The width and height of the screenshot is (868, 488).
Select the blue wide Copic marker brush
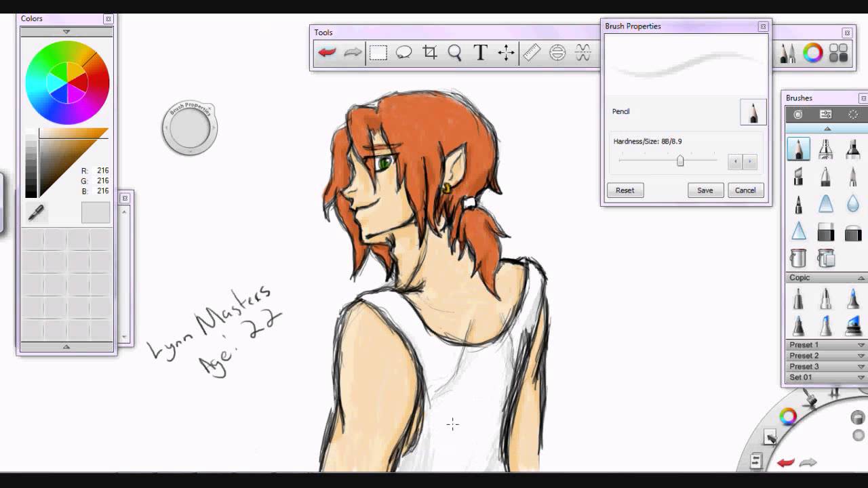[x=853, y=325]
